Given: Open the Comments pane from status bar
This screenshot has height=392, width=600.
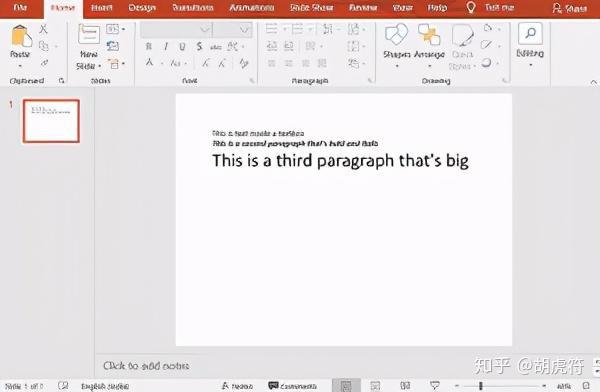Looking at the screenshot, I should coord(292,386).
